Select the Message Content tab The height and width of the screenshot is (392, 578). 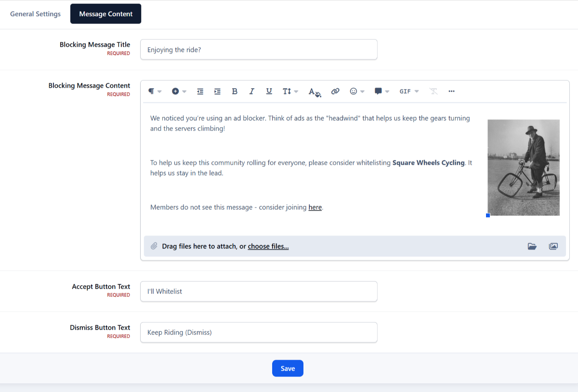pyautogui.click(x=105, y=14)
